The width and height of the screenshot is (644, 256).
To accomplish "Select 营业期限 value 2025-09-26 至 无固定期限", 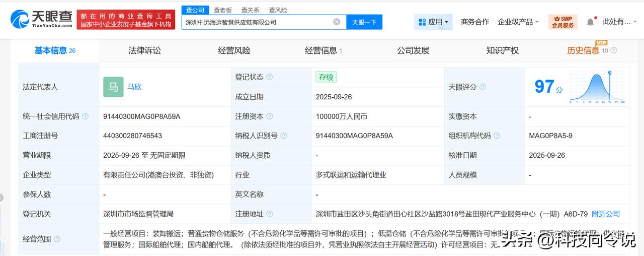I will click(x=144, y=155).
